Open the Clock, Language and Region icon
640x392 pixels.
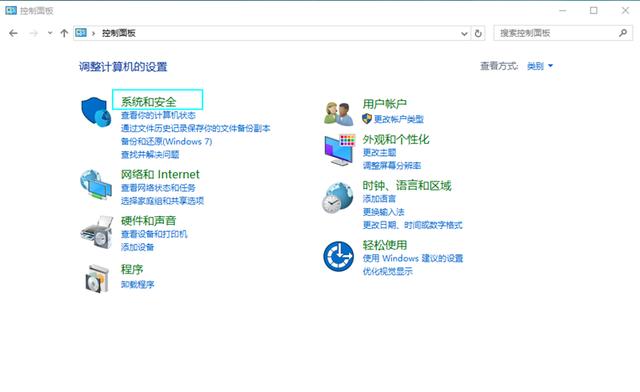point(338,198)
